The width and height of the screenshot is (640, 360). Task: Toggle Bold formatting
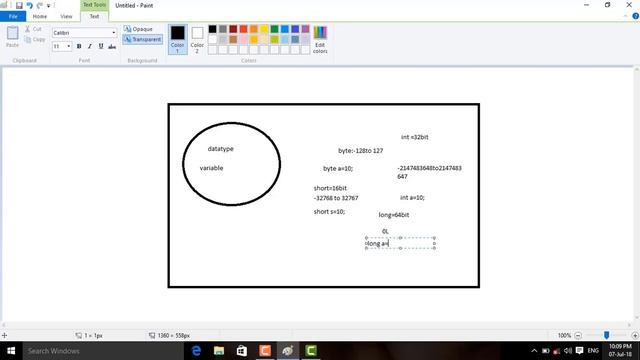click(79, 47)
